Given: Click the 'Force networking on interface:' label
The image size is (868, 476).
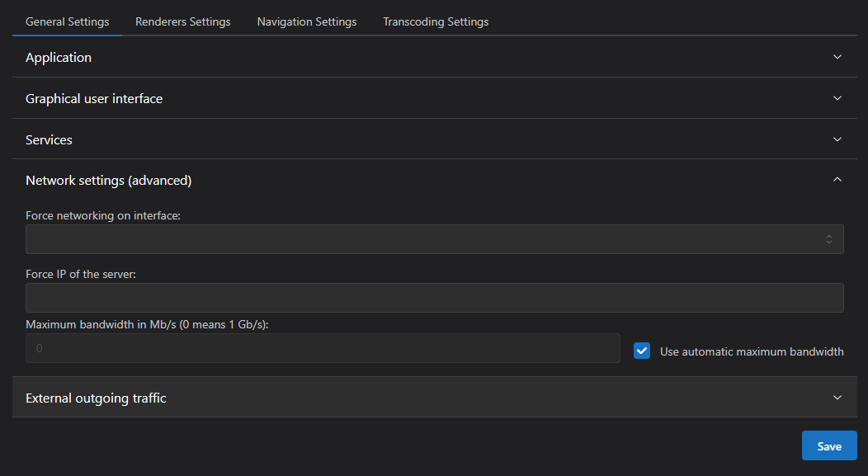Looking at the screenshot, I should pyautogui.click(x=103, y=216).
